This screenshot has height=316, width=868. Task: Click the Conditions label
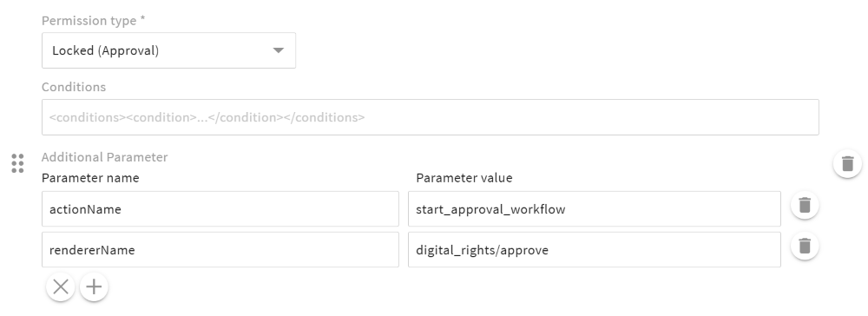point(74,87)
